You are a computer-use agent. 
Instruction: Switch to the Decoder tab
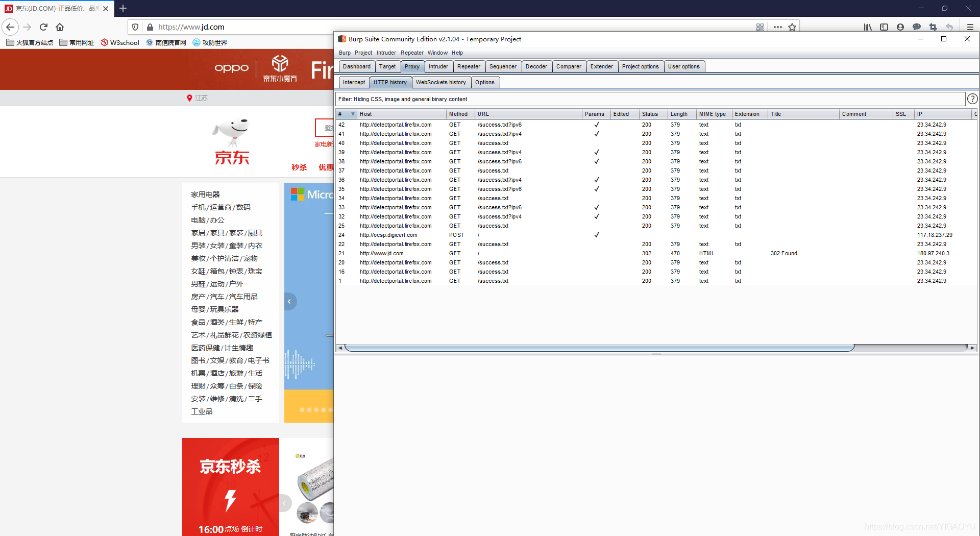pos(536,66)
